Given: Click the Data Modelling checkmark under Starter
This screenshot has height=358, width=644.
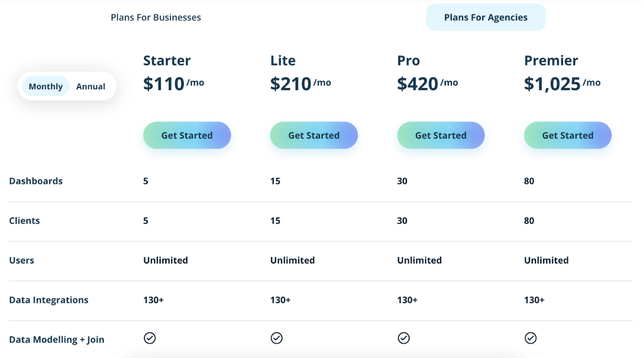Looking at the screenshot, I should pos(150,338).
